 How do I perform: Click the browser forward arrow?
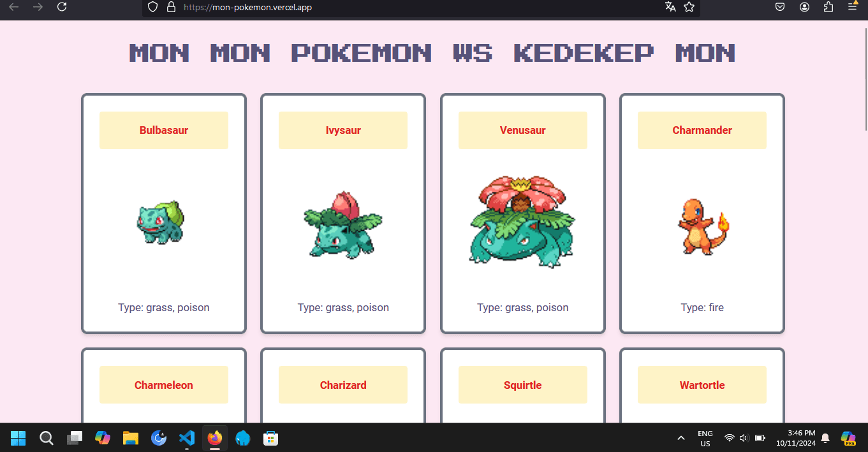[38, 7]
